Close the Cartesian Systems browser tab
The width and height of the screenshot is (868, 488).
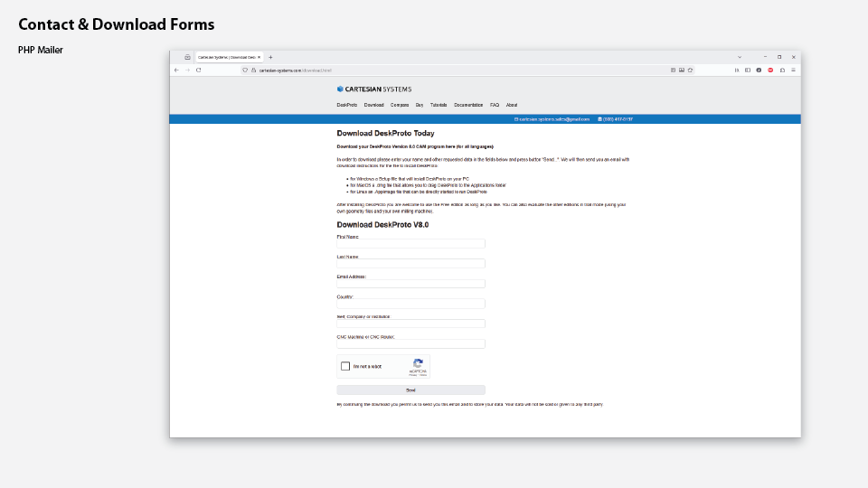point(259,57)
